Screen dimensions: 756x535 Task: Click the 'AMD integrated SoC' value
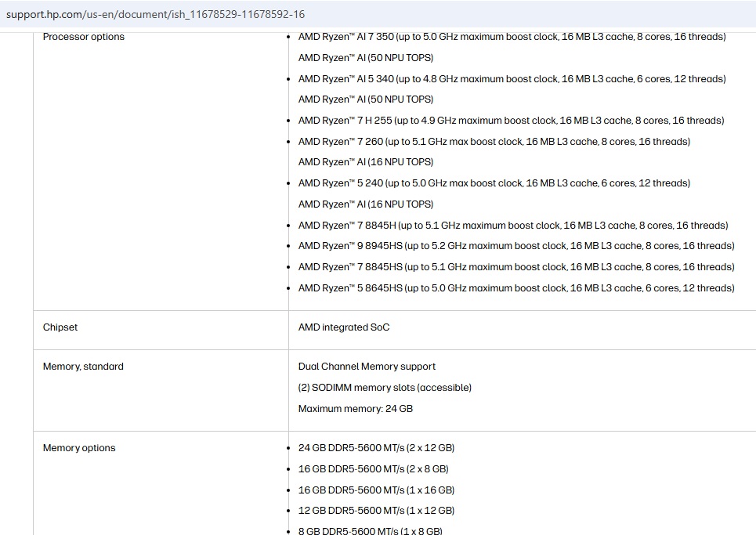tap(344, 327)
